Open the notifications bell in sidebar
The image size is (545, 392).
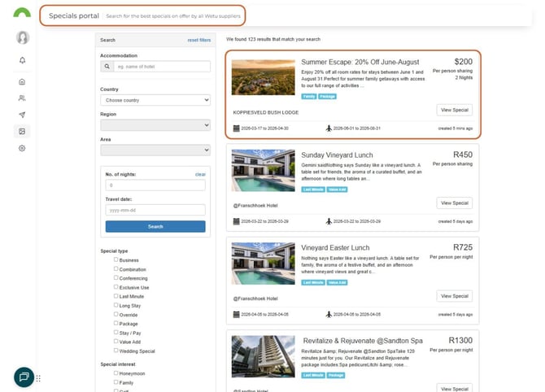tap(22, 61)
